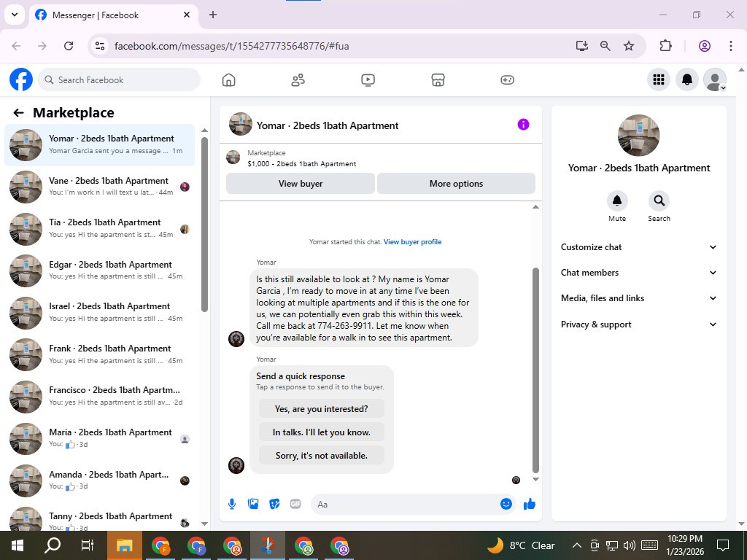The width and height of the screenshot is (747, 560).
Task: Open the tab search dropdown arrow
Action: [x=15, y=15]
